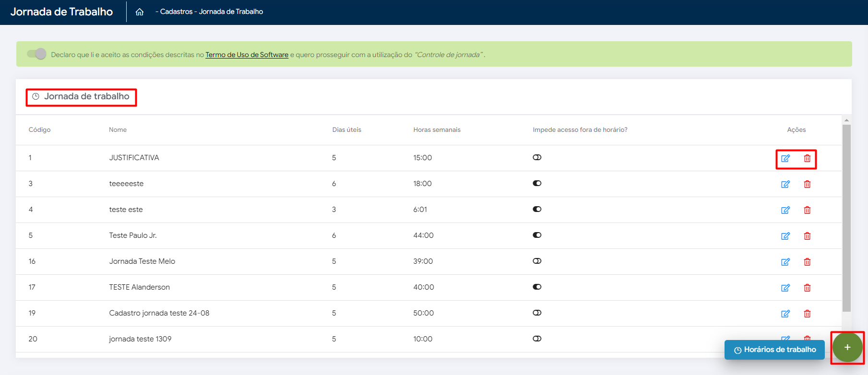Open Horários de trabalho button
Screen dimensions: 868x375
click(x=774, y=350)
